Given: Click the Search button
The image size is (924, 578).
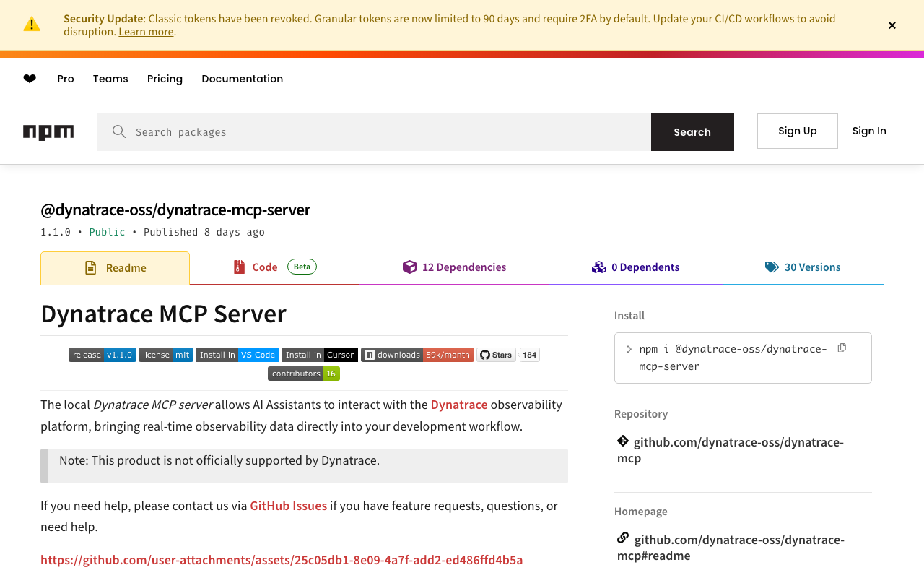Looking at the screenshot, I should click(692, 132).
